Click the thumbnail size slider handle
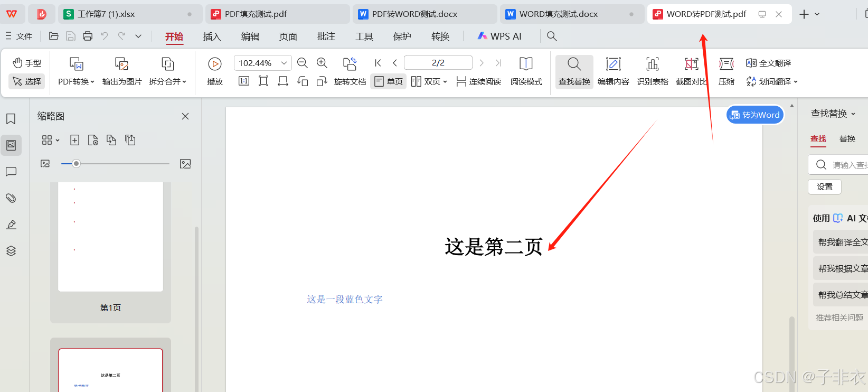 point(77,164)
